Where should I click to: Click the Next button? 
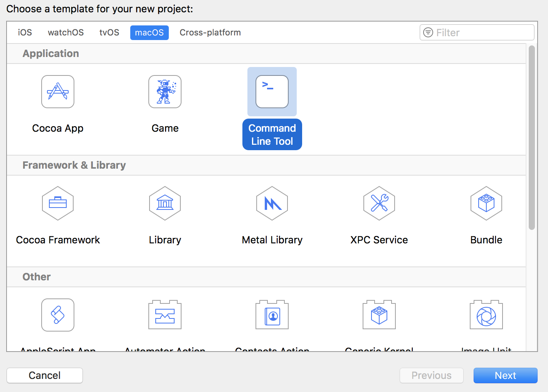pyautogui.click(x=506, y=375)
